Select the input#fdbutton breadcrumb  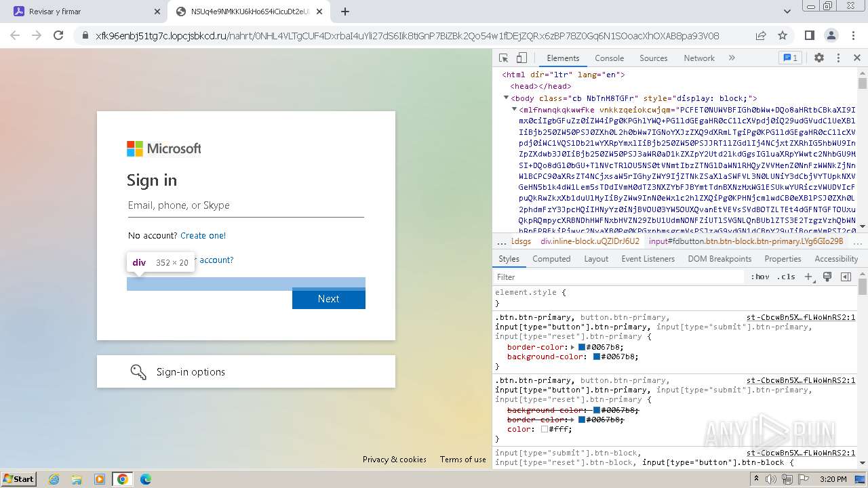coord(746,241)
